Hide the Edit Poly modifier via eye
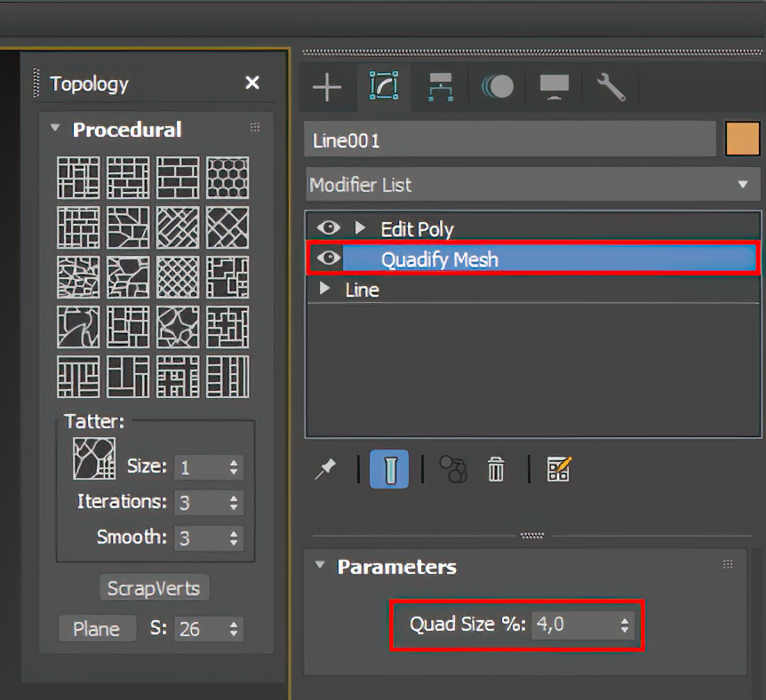Viewport: 766px width, 700px height. [329, 227]
